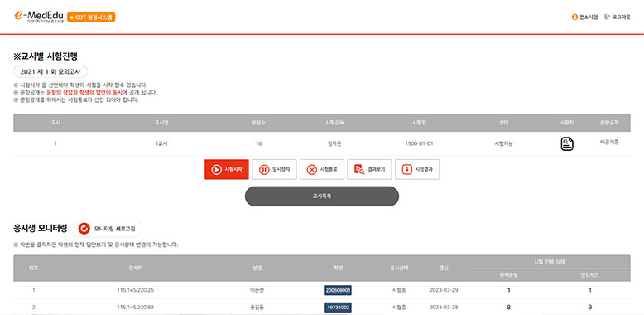Screen dimensions: 644x315
Task: Click 정답체크 value 9 for 홍길동
Action: (590, 308)
